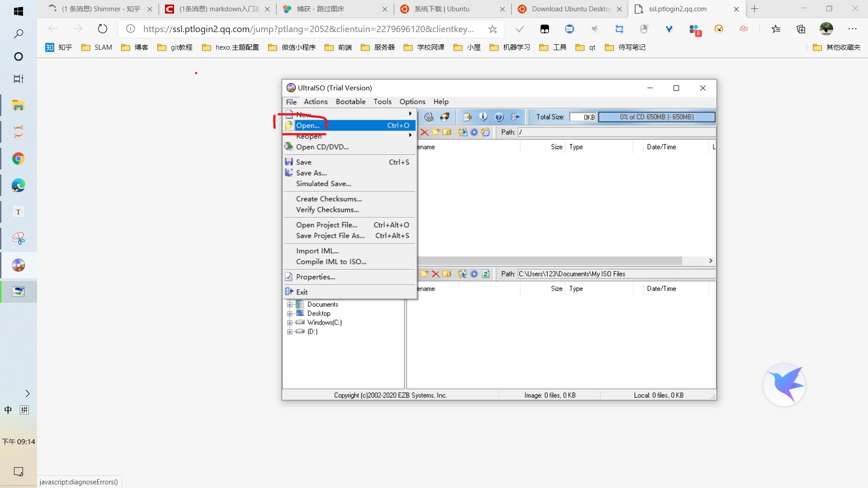868x488 pixels.
Task: Click the browser refresh button
Action: [103, 29]
